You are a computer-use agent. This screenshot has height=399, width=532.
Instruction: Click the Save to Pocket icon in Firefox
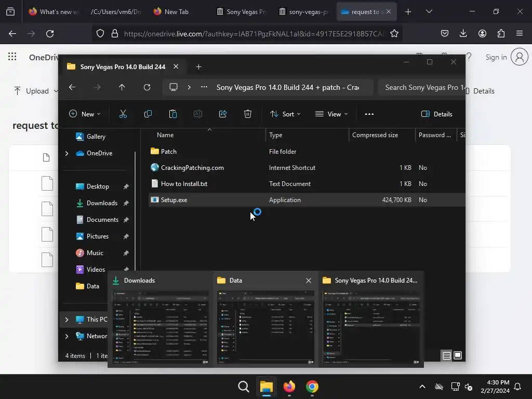tap(445, 33)
